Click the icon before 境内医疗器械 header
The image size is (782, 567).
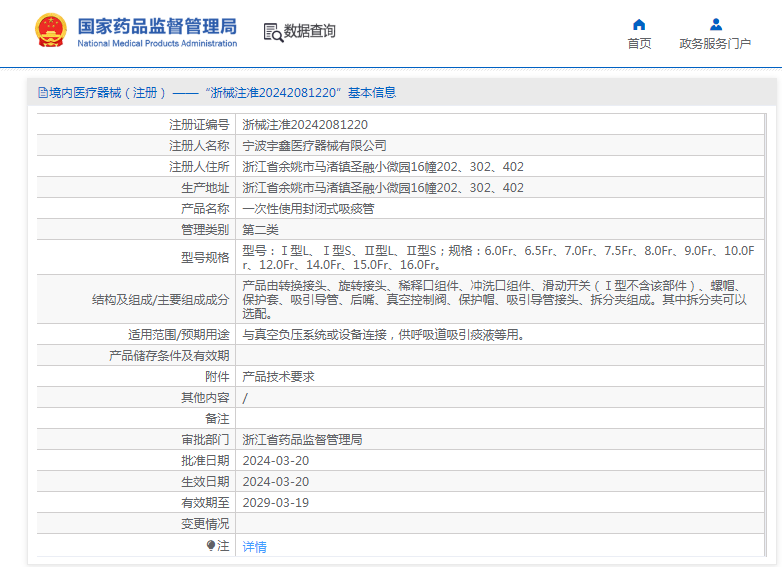42,93
